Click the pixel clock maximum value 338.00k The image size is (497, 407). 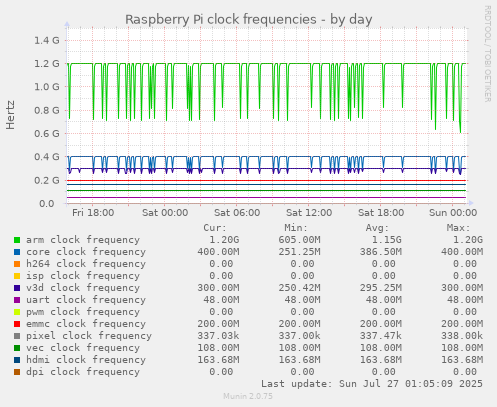pyautogui.click(x=462, y=336)
